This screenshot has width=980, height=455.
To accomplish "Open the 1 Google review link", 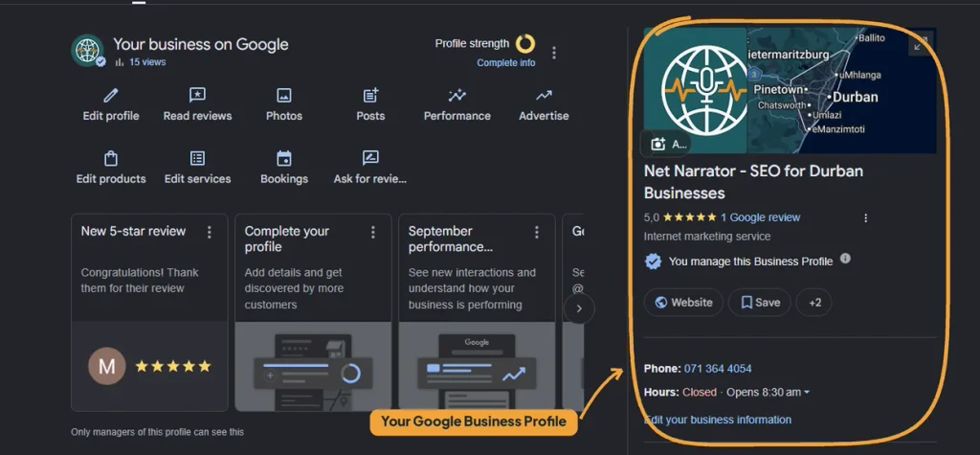I will pos(760,217).
